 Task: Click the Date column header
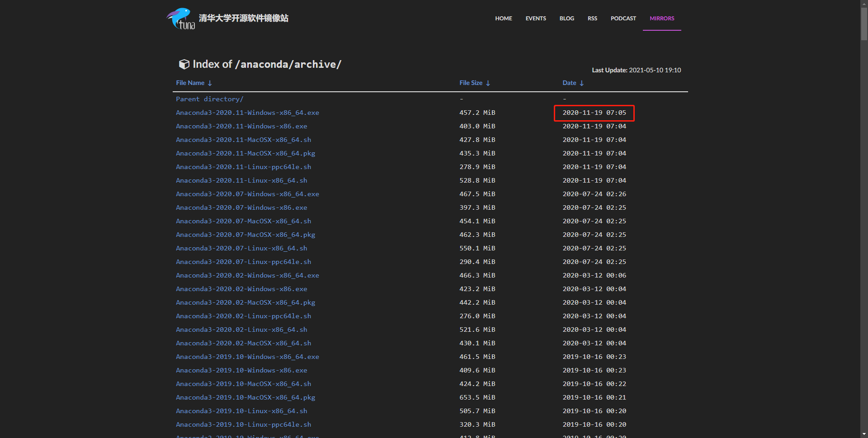point(570,83)
